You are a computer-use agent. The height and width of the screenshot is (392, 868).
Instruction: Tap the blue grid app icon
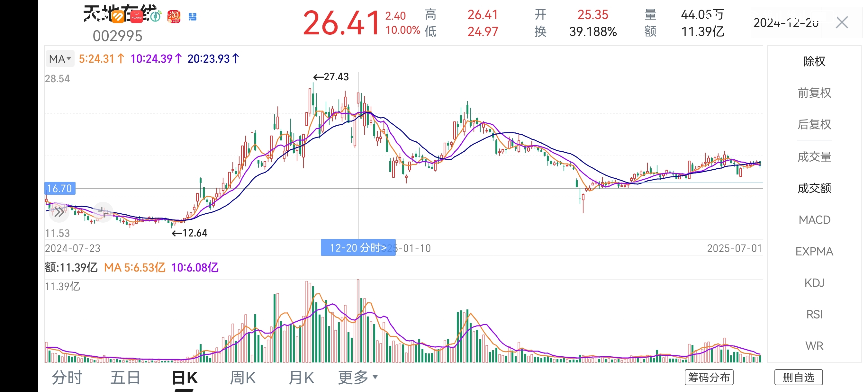coord(192,17)
